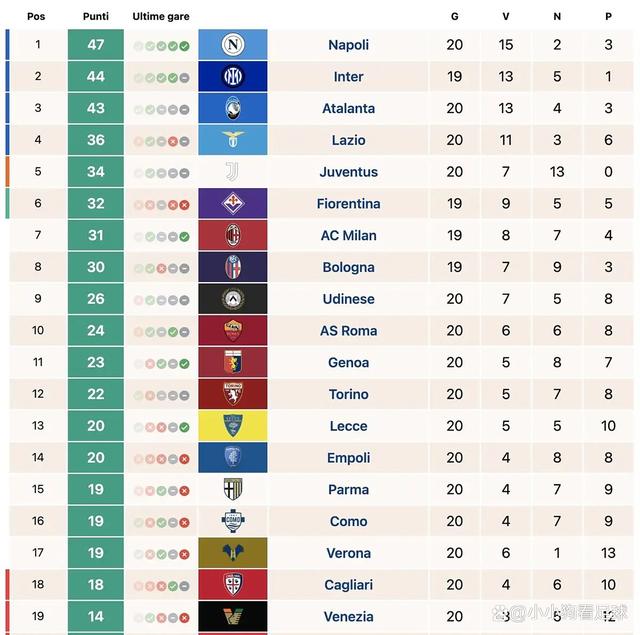Click the Ultime gare column header

click(161, 16)
